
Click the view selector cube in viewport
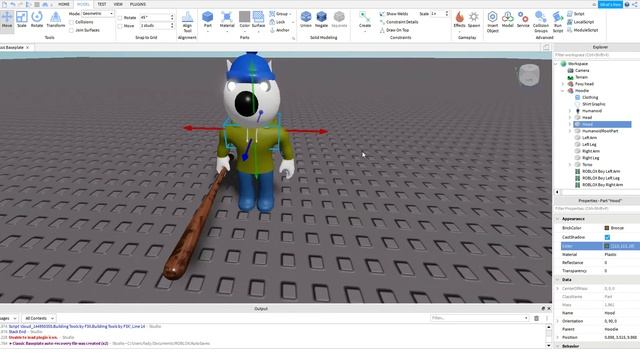[529, 75]
